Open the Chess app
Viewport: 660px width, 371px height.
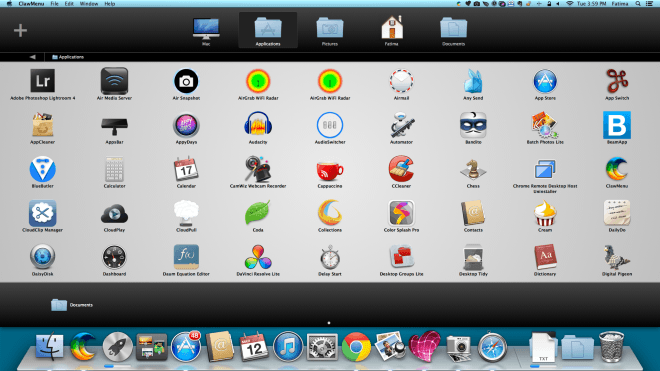click(x=473, y=169)
